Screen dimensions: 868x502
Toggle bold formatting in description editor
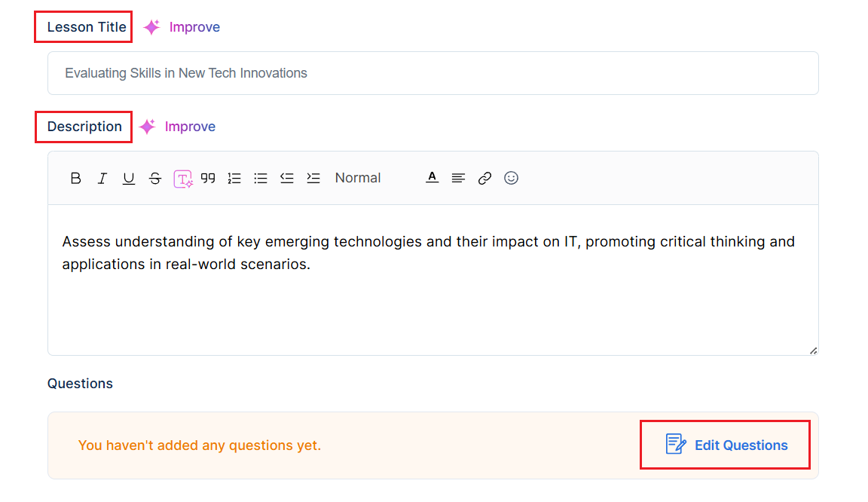coord(76,178)
